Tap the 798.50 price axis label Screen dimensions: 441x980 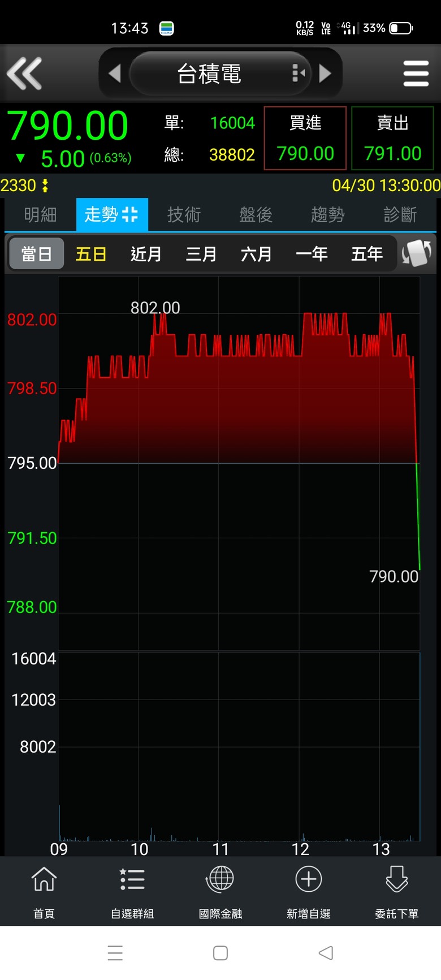tap(32, 388)
